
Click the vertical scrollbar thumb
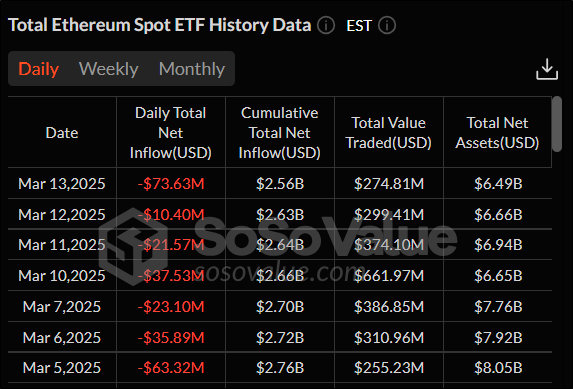click(x=557, y=124)
